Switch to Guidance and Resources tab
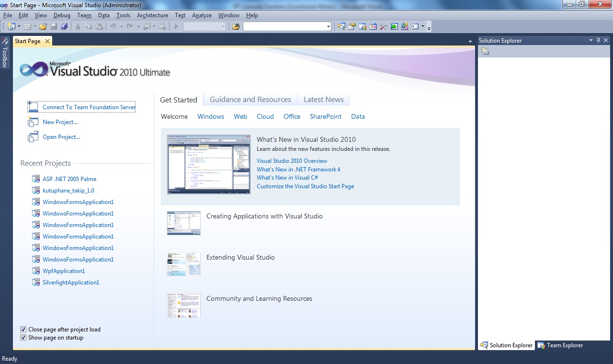613x364 pixels. tap(250, 100)
